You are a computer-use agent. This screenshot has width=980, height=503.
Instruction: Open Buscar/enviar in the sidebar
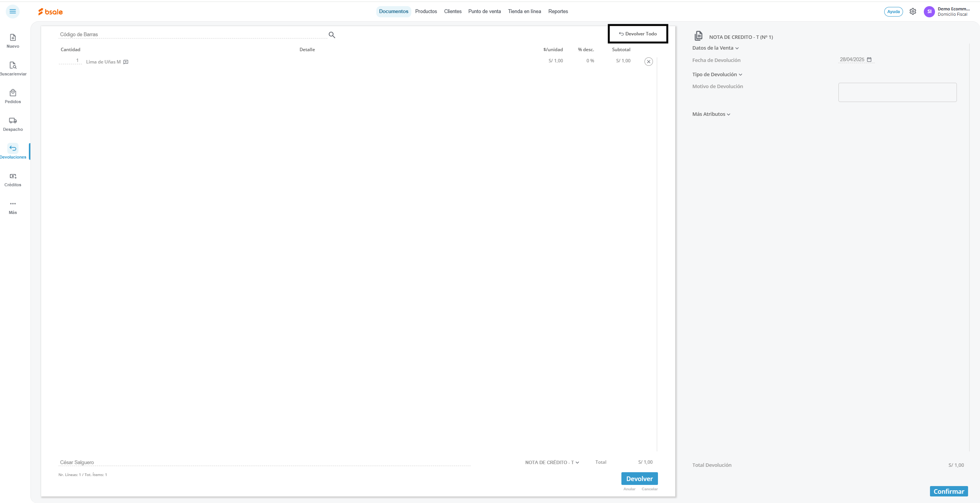click(x=13, y=65)
